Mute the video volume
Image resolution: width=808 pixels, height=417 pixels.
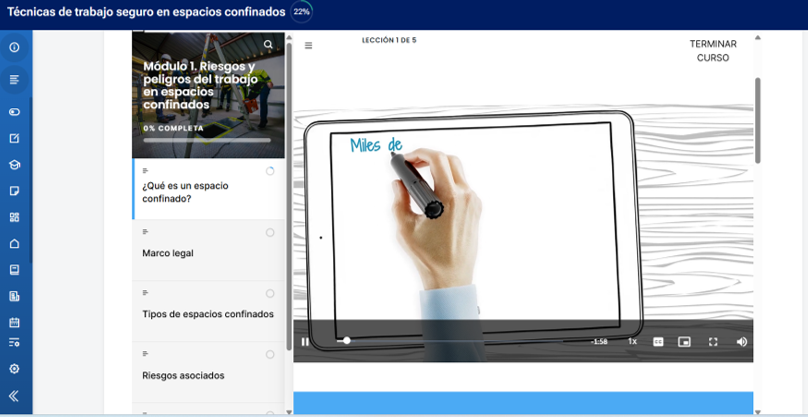(x=741, y=342)
